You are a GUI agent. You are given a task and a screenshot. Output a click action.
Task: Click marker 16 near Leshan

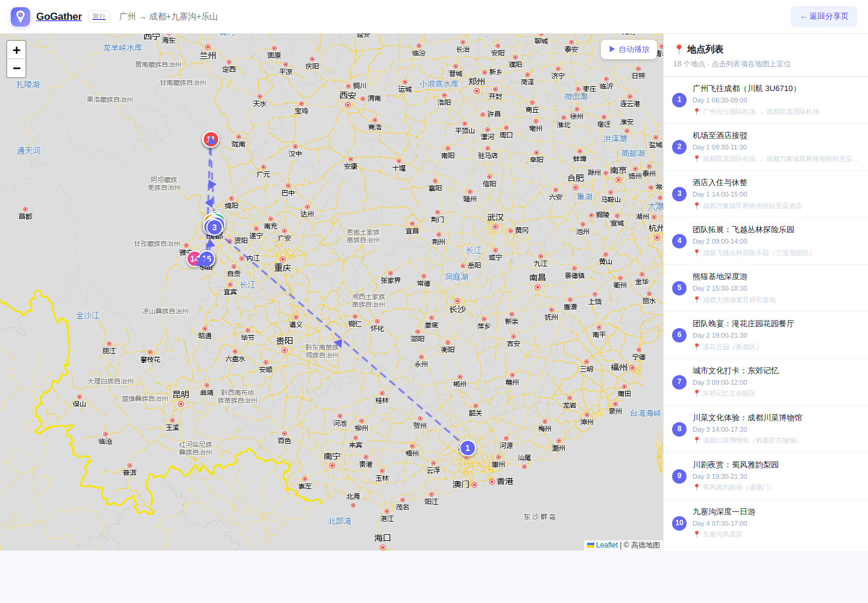tap(207, 259)
